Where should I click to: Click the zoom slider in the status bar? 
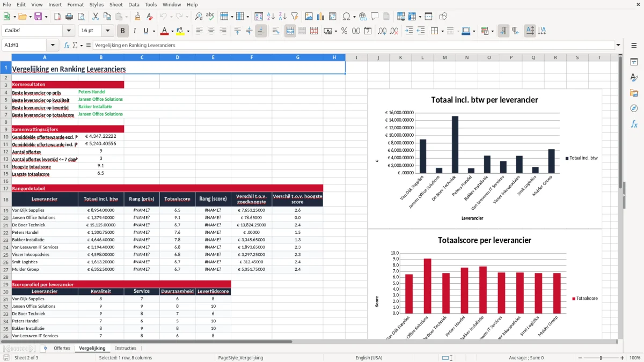pos(601,358)
